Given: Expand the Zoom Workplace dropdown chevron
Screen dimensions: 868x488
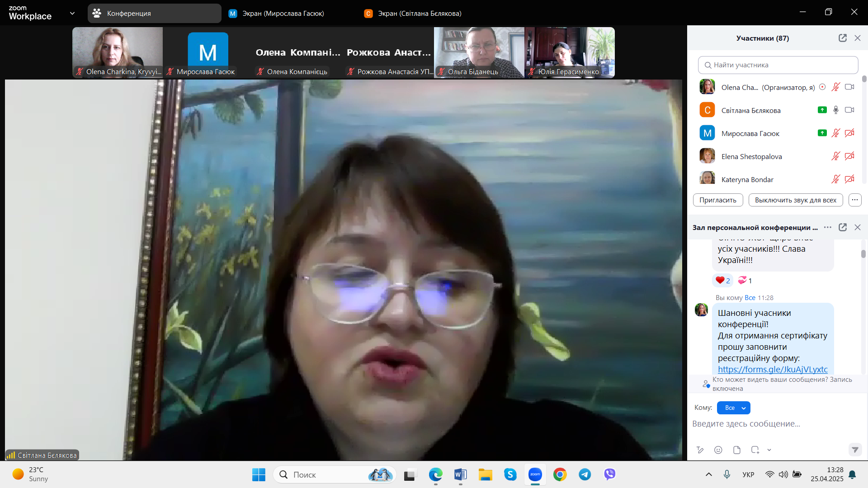Looking at the screenshot, I should point(72,13).
